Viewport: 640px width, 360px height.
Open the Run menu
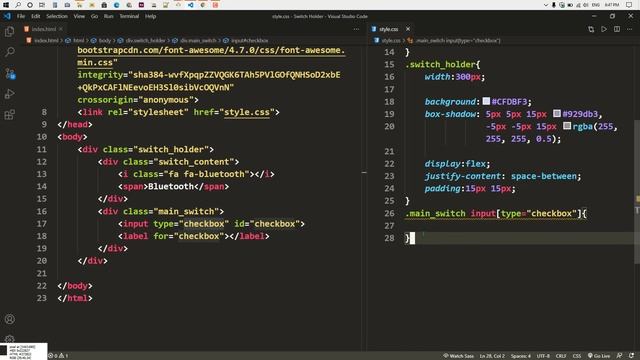click(108, 16)
